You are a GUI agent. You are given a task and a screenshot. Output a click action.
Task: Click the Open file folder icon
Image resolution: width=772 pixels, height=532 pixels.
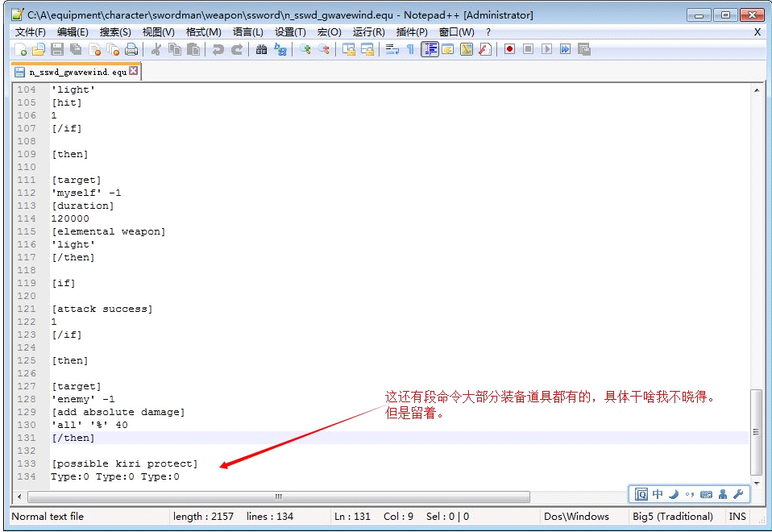39,50
